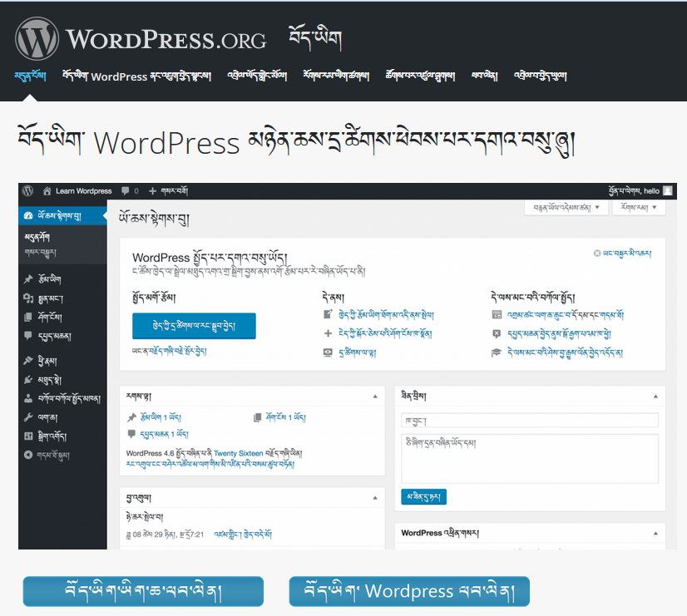Image resolution: width=687 pixels, height=616 pixels.
Task: Open the comments bubble showing 0
Action: [126, 191]
